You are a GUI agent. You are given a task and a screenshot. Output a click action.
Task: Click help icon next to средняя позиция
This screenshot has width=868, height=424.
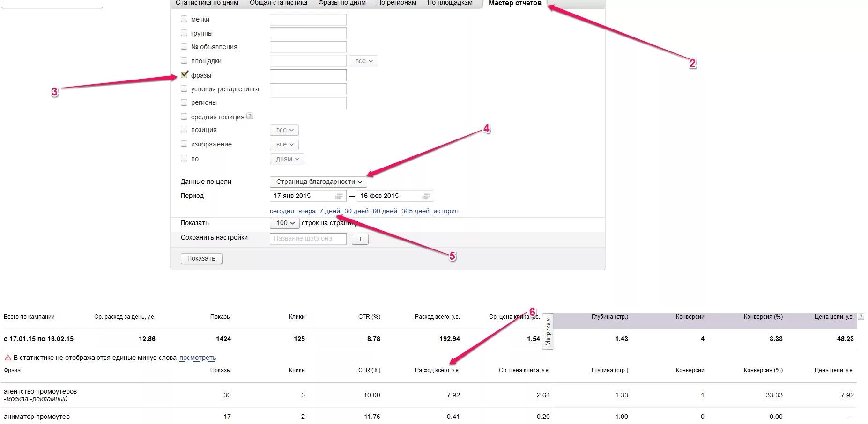[x=250, y=116]
